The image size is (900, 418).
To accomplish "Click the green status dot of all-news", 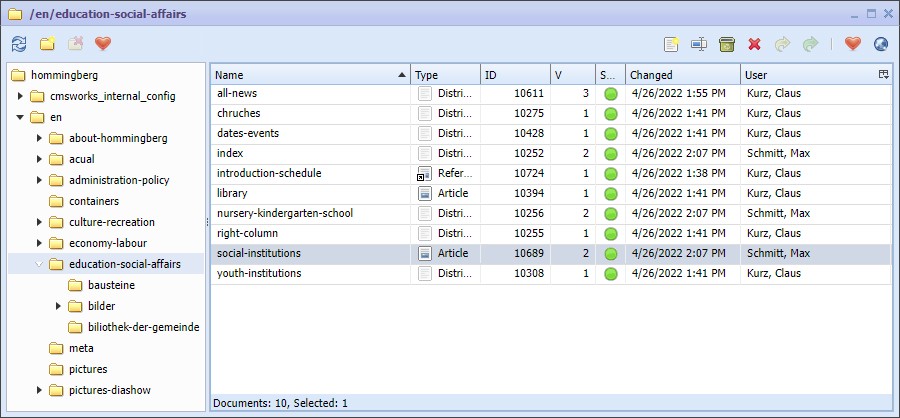I will point(610,94).
